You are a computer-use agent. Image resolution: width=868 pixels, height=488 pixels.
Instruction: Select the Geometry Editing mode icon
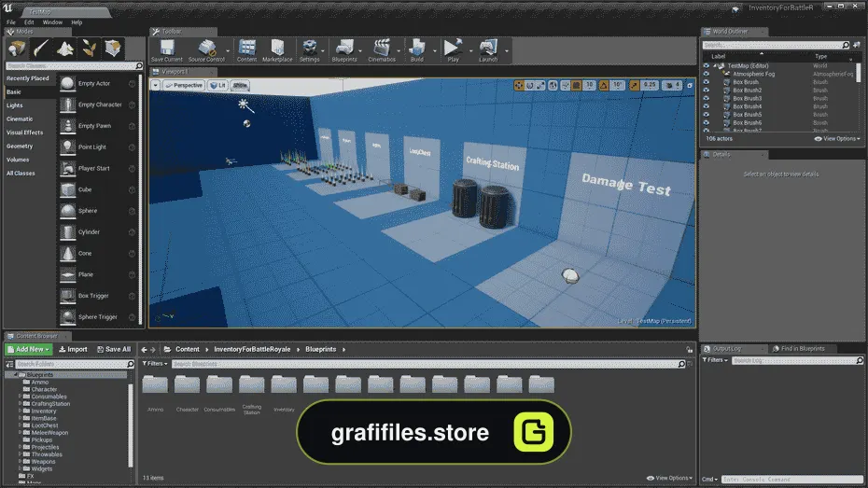pos(114,49)
